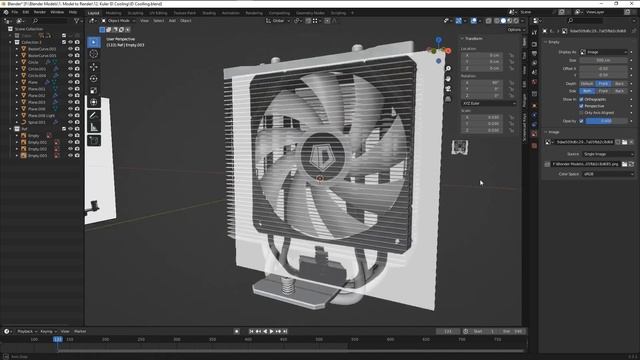Open the Window menu

tap(57, 12)
